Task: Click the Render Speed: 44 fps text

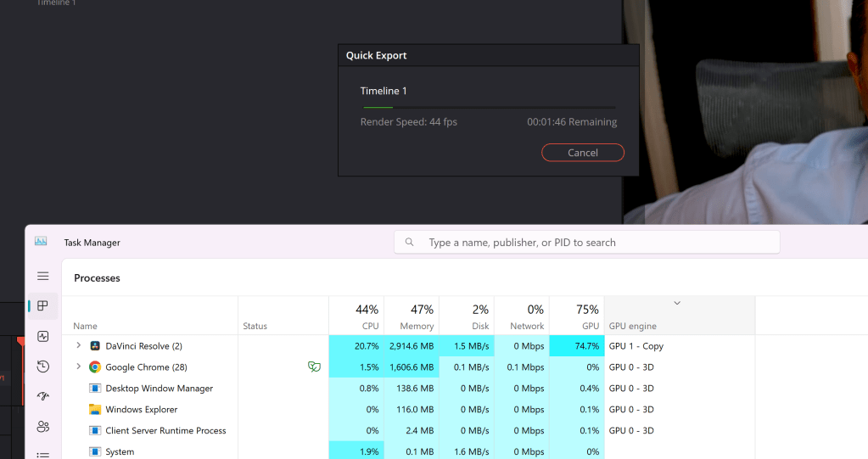Action: click(408, 122)
